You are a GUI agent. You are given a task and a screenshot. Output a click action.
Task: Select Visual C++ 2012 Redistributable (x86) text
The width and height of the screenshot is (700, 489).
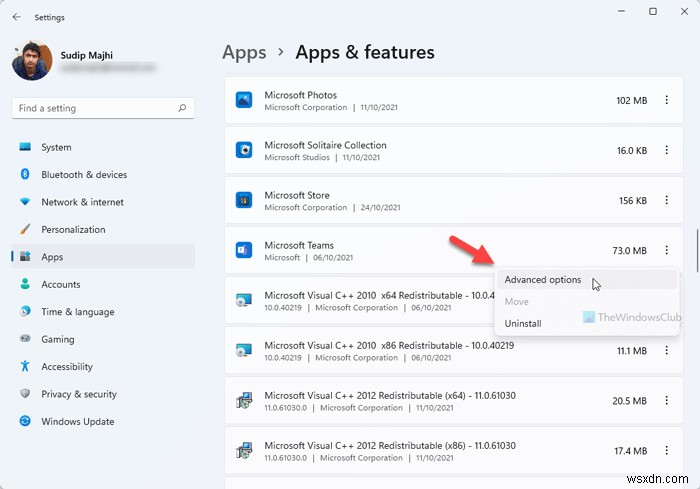point(390,445)
